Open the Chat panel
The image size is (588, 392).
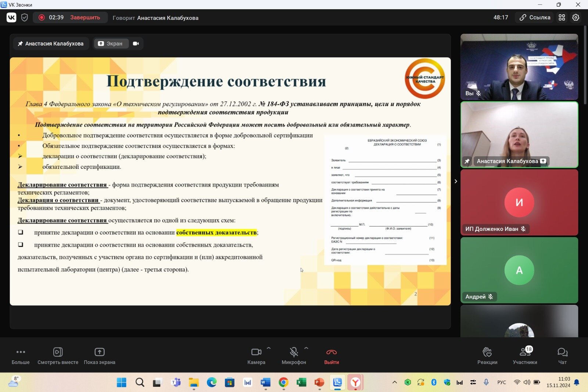pos(562,356)
